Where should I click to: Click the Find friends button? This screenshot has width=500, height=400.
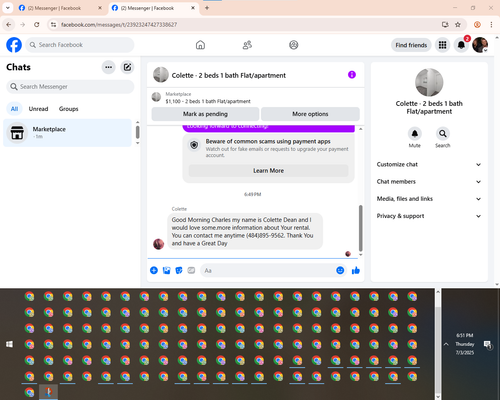pos(411,45)
